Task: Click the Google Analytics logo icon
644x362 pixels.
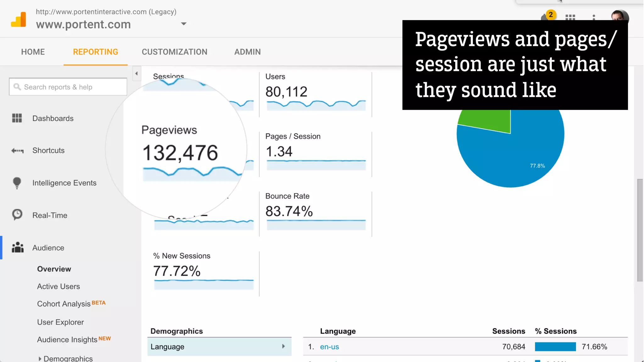Action: [19, 19]
